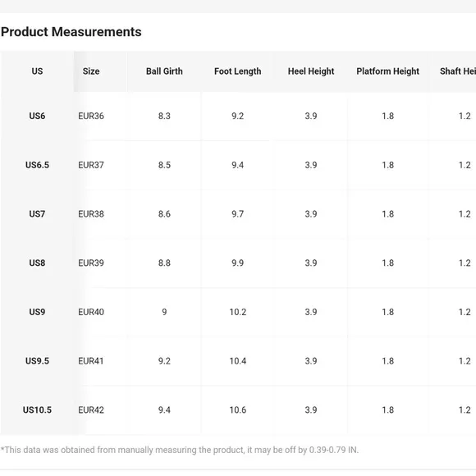Image resolution: width=476 pixels, height=476 pixels.
Task: Click the 10.6 foot length value
Action: [238, 410]
